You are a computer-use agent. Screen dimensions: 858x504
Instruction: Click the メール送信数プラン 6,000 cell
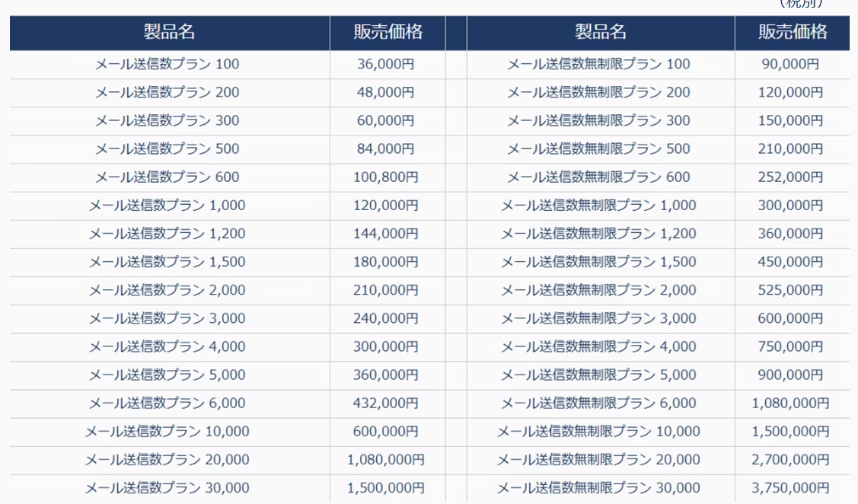[x=167, y=404]
